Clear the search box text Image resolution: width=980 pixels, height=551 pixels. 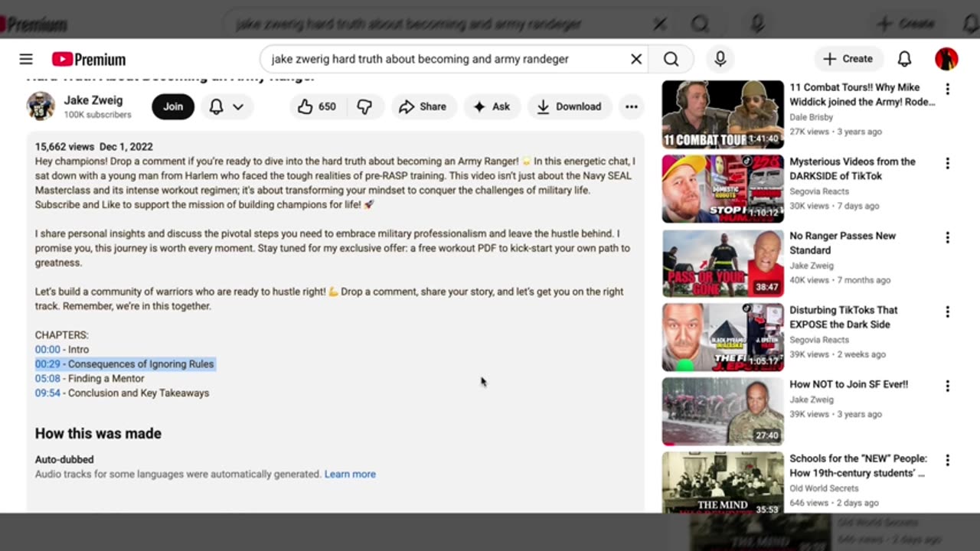click(635, 59)
